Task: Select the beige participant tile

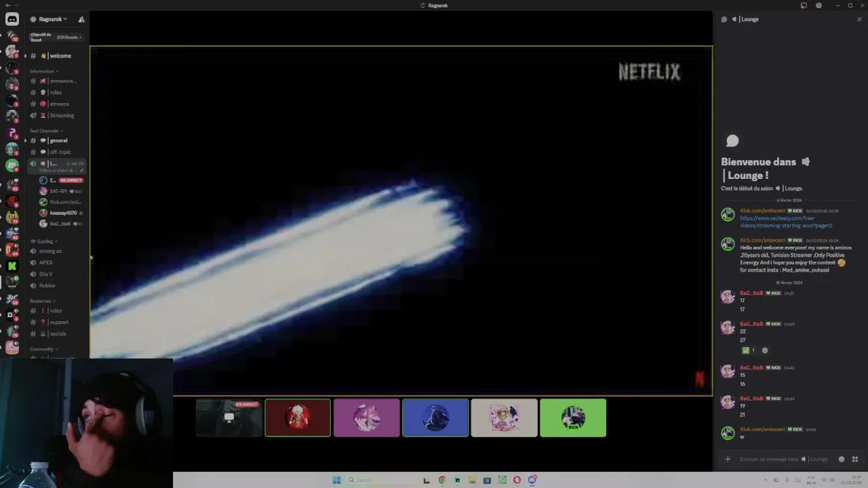Action: [x=504, y=418]
